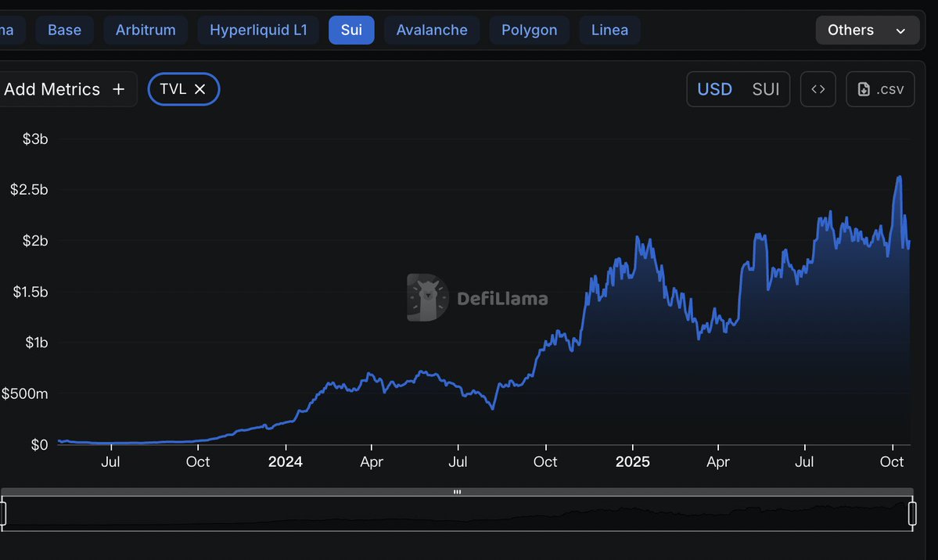Screen dimensions: 938x560
Task: Click the embed chart code icon
Action: tap(818, 89)
